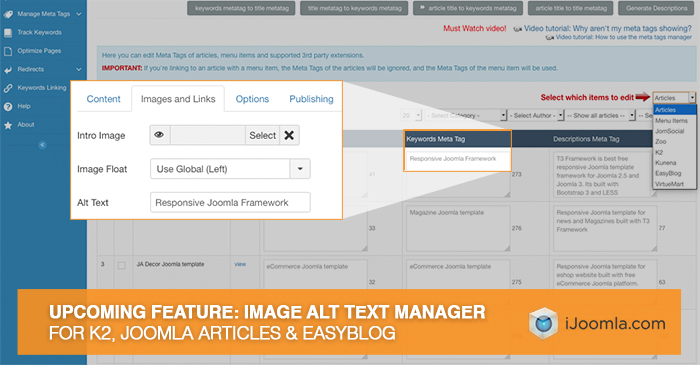Tick the checkbox for JA Decor Joomla template
The image size is (700, 365).
click(121, 265)
